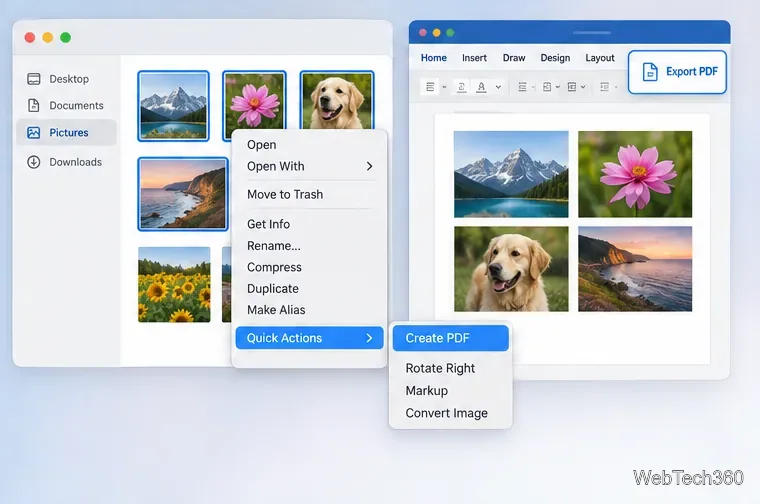
Task: Select the pink flower thumbnail in the file window
Action: (254, 100)
